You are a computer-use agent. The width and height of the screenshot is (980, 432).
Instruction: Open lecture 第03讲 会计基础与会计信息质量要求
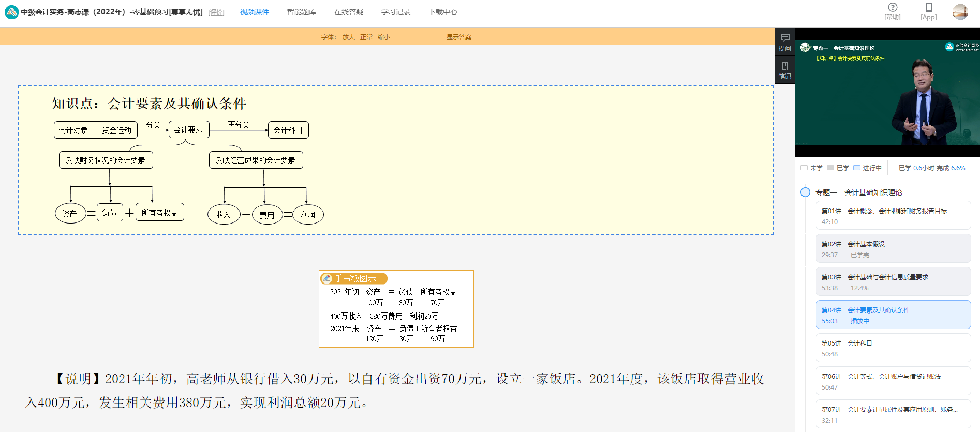click(893, 281)
